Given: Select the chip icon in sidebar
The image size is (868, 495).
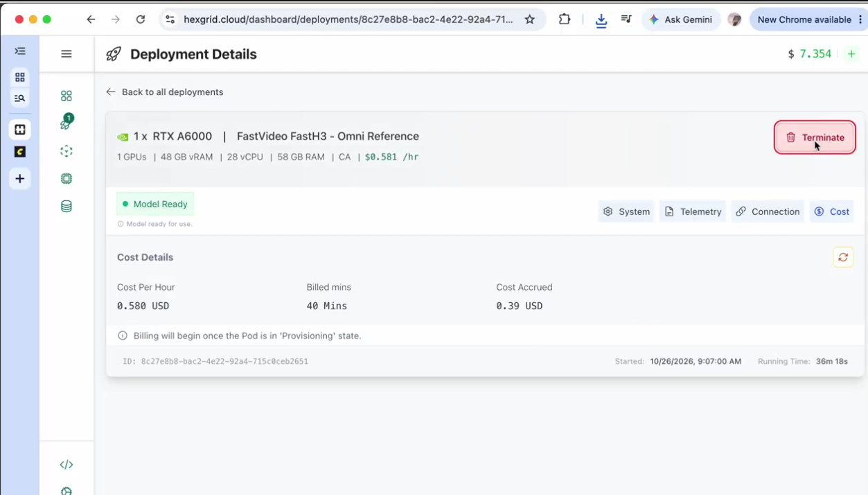Looking at the screenshot, I should click(x=67, y=178).
